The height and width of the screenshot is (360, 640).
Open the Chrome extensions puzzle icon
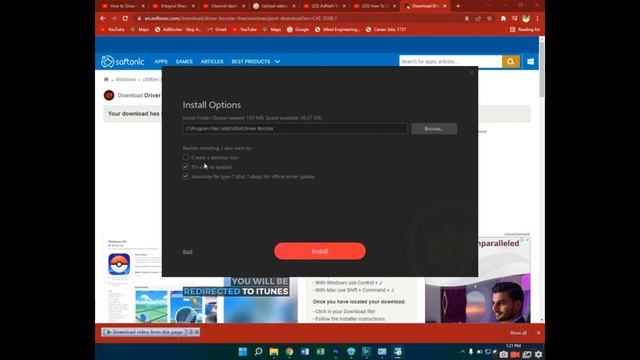(503, 18)
